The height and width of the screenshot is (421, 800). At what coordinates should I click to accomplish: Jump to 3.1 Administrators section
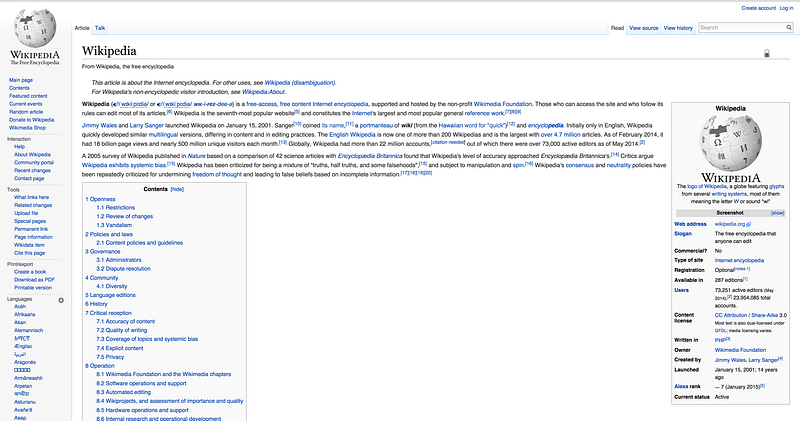[x=119, y=260]
